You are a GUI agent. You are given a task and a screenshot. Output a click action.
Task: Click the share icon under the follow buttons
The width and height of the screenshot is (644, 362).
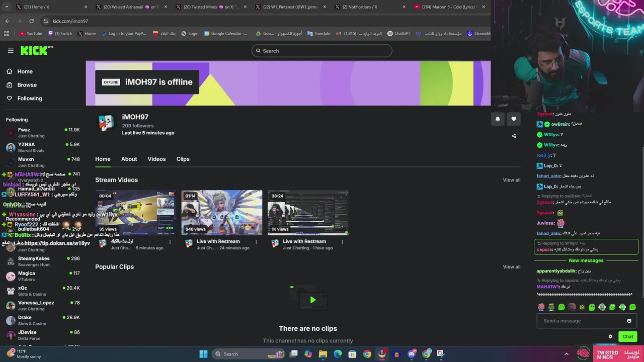(514, 136)
